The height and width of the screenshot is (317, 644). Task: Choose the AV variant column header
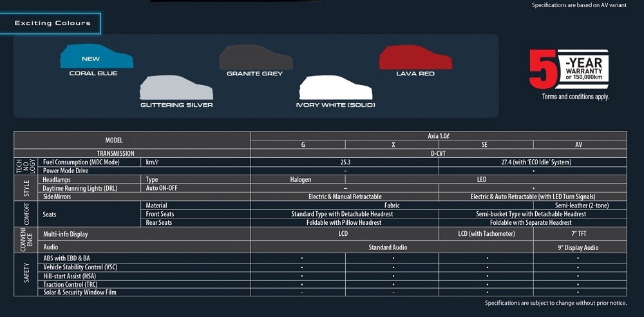[x=580, y=145]
